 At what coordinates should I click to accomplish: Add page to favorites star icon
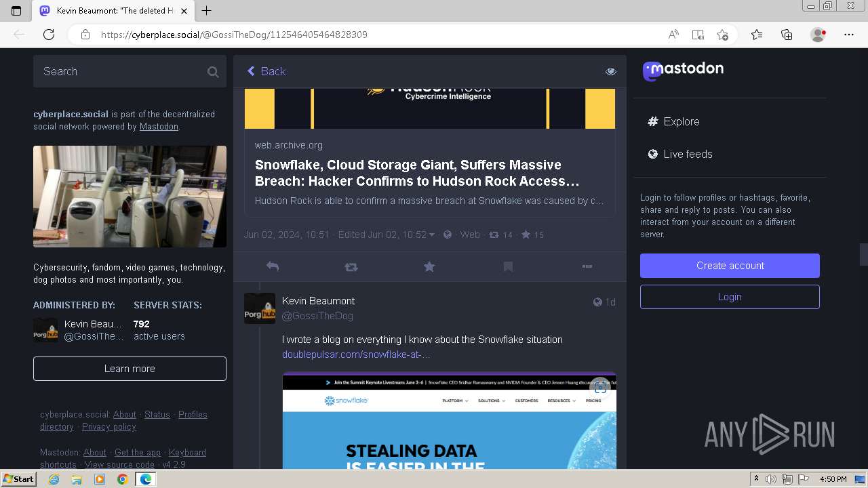722,35
